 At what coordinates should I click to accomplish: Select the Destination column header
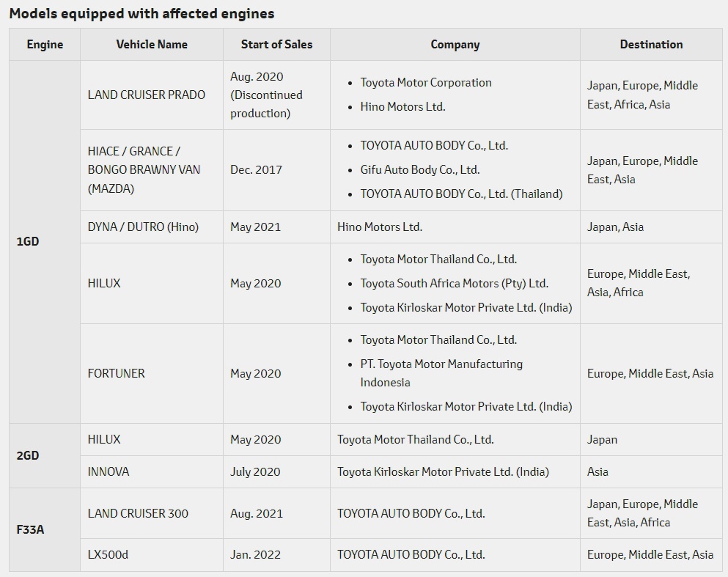point(651,45)
